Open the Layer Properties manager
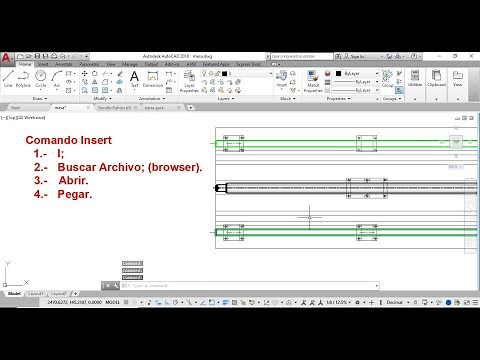 189,81
